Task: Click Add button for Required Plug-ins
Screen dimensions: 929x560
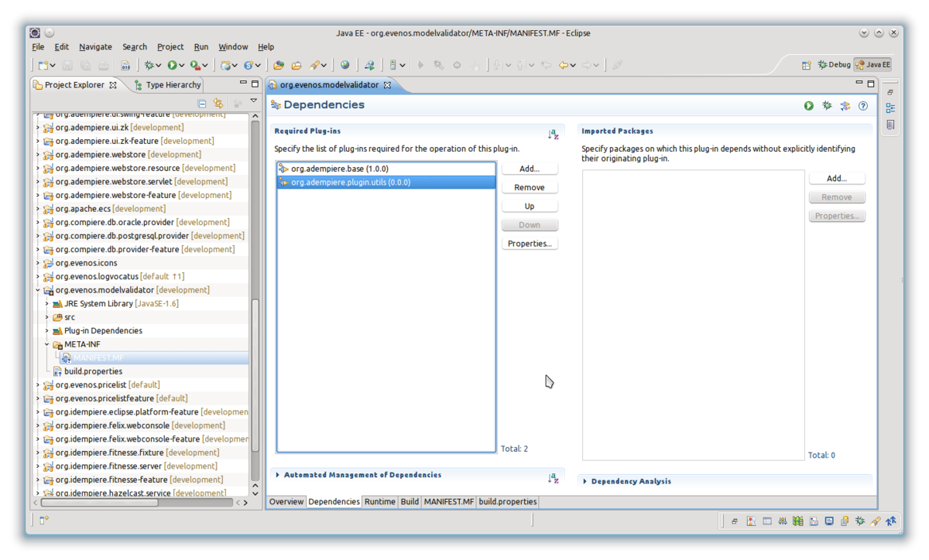Action: point(530,169)
